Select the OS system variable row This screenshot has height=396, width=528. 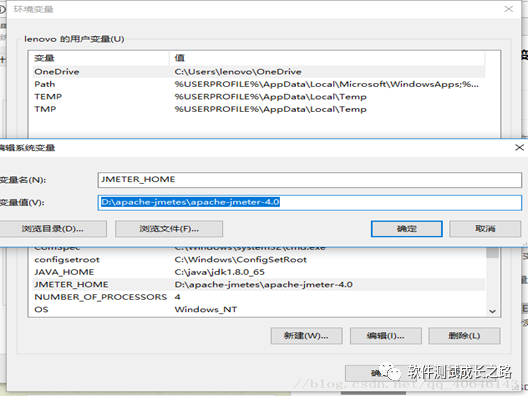click(259, 309)
